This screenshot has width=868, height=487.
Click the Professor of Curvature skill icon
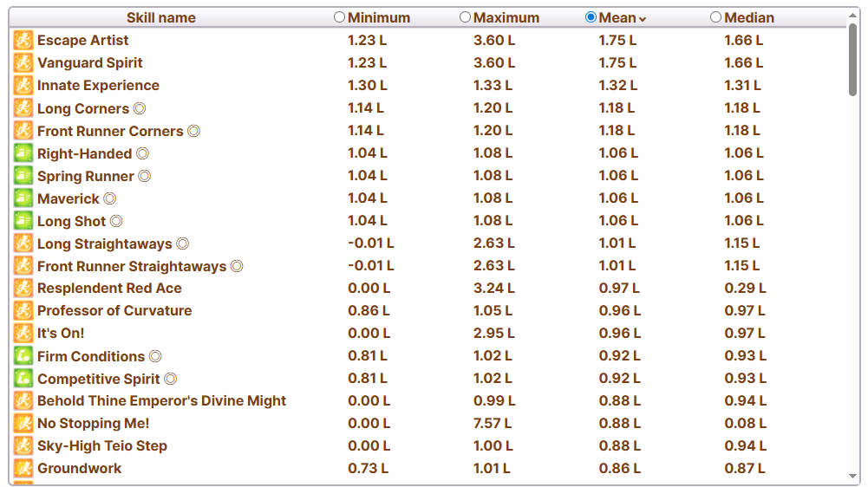click(23, 311)
